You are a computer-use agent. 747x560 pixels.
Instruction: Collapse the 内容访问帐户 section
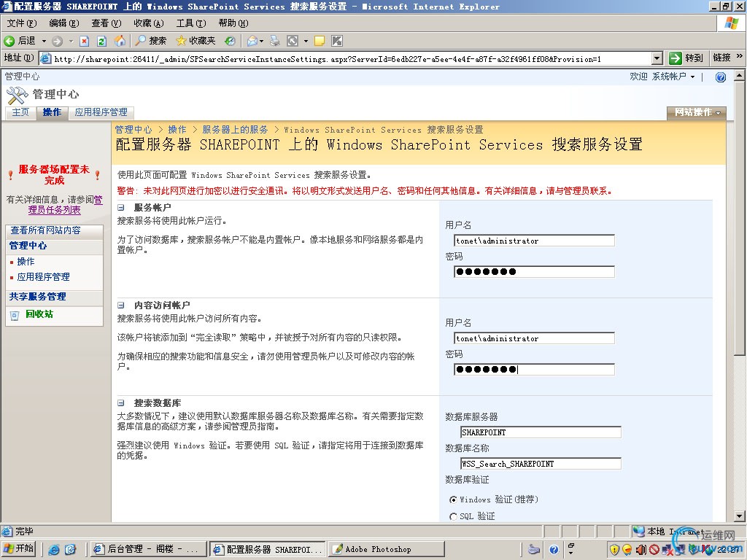[x=121, y=306]
